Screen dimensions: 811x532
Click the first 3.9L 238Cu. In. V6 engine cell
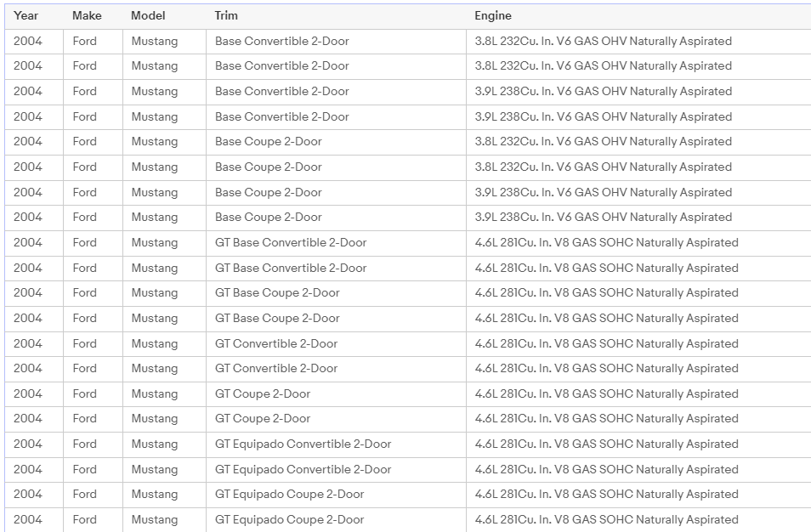[x=603, y=91]
